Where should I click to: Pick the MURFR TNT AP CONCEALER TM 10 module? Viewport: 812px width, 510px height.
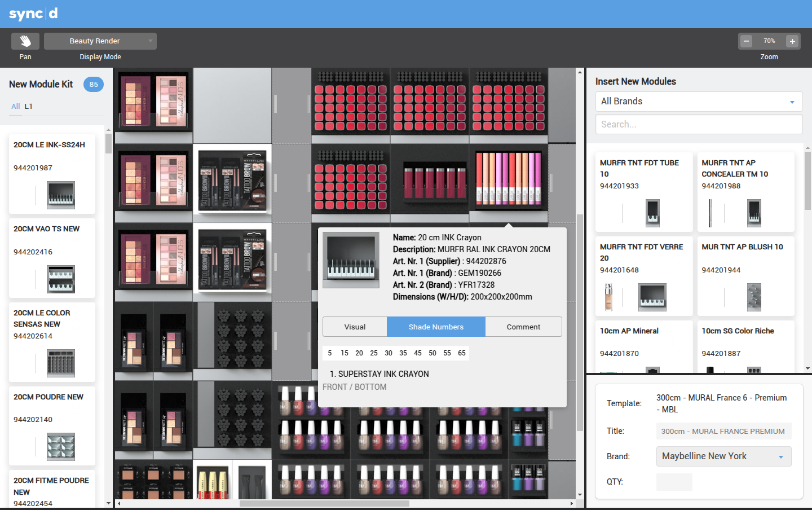point(746,192)
